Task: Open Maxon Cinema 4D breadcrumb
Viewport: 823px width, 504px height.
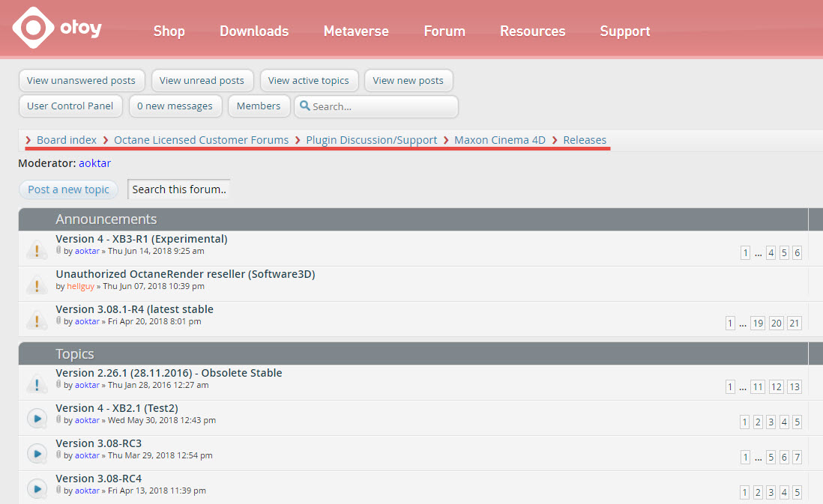Action: (x=500, y=140)
